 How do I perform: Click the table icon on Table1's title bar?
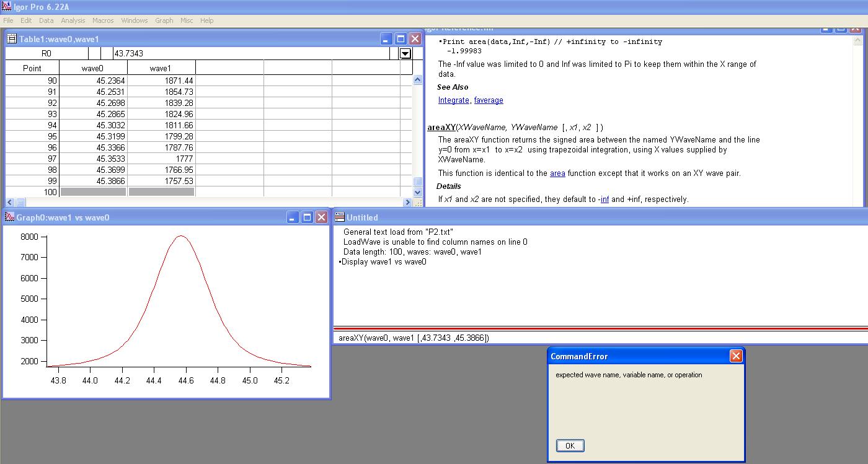click(x=11, y=38)
